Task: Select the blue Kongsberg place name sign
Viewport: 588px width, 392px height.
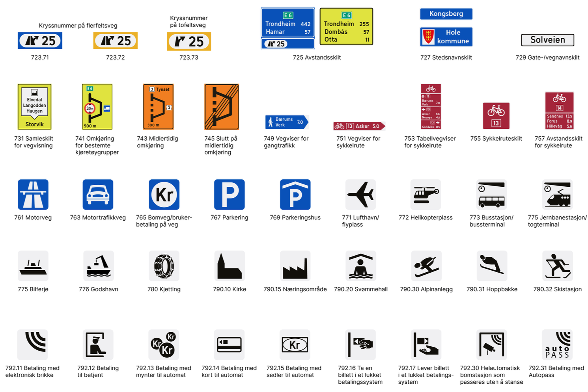Action: tap(446, 14)
